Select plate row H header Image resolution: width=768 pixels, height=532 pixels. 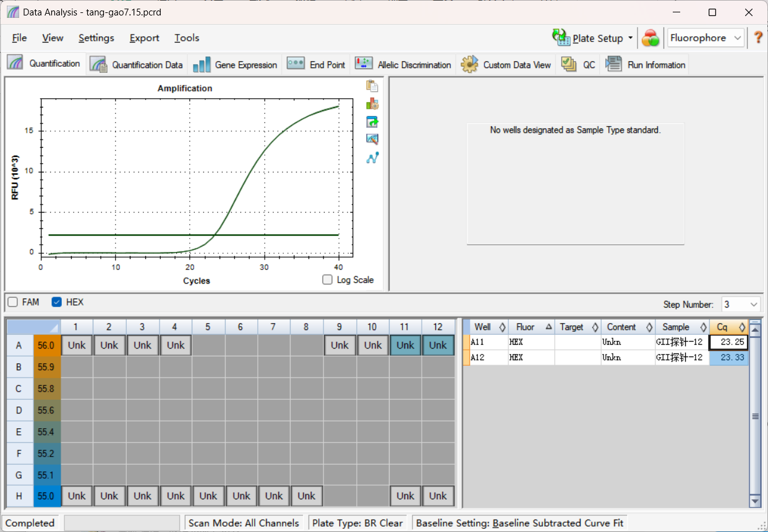tap(19, 496)
